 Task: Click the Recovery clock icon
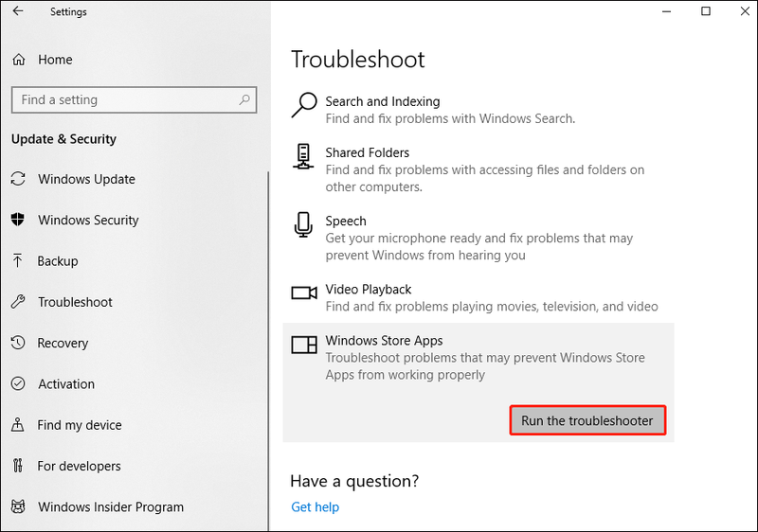tap(18, 343)
